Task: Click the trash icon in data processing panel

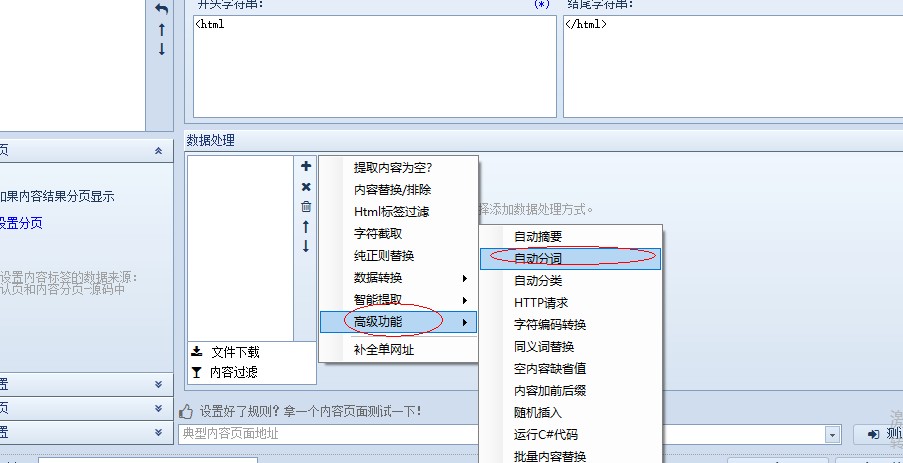Action: coord(306,207)
